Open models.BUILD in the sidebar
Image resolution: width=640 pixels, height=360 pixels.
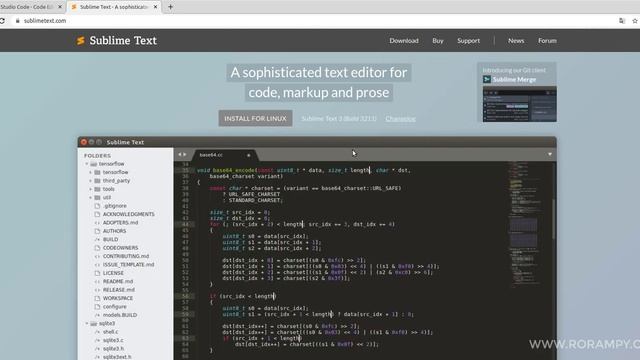point(120,315)
